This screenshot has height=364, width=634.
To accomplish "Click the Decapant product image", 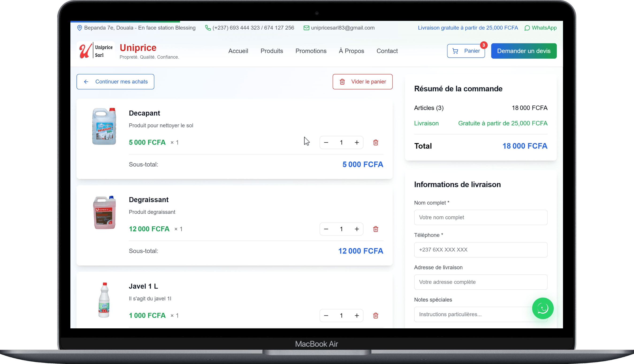I will click(x=104, y=126).
